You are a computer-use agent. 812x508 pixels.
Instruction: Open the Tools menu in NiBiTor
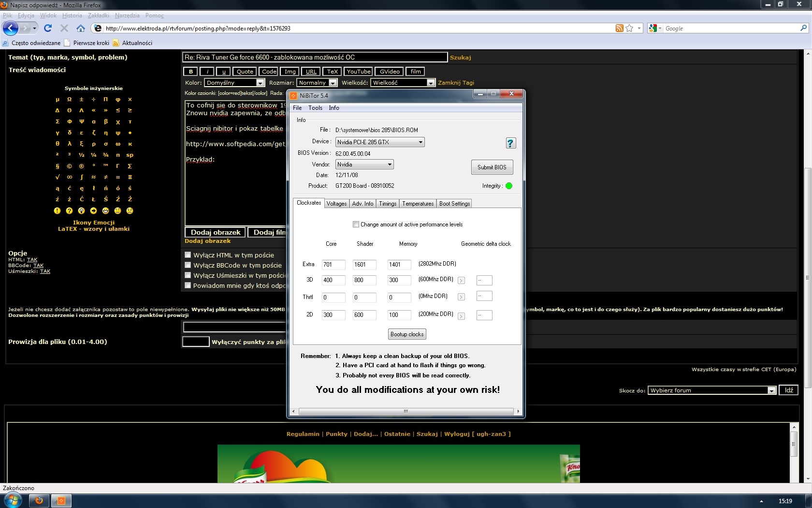point(315,108)
